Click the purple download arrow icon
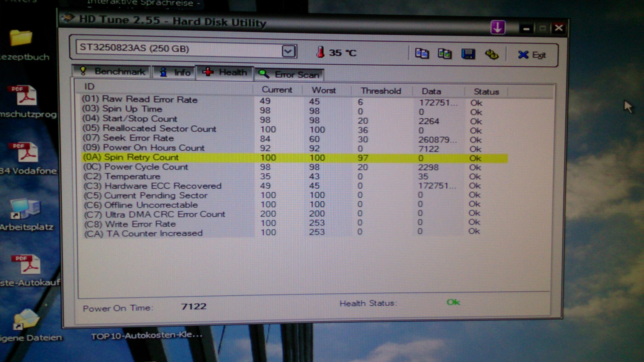 click(x=497, y=27)
